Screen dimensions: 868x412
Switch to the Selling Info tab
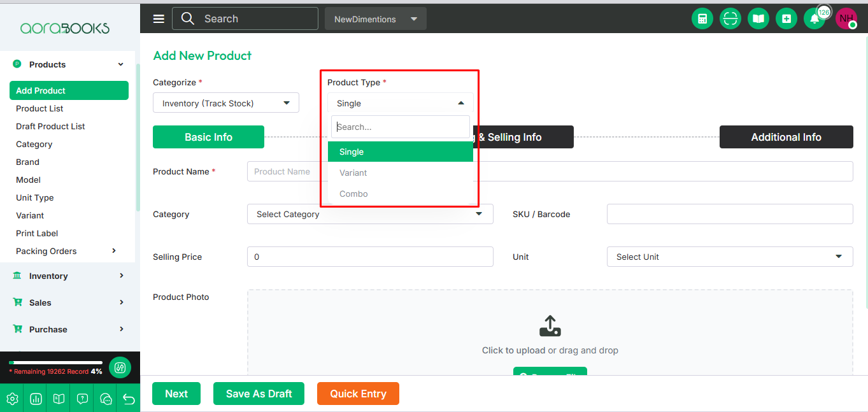click(523, 137)
